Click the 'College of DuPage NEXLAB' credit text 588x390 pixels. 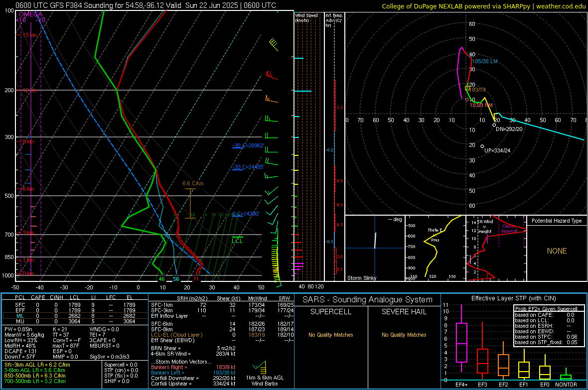click(x=483, y=6)
